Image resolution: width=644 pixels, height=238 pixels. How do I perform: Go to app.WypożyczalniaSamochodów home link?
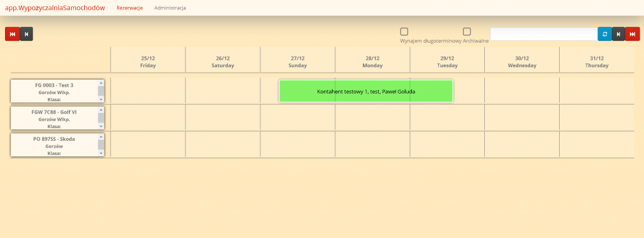55,8
